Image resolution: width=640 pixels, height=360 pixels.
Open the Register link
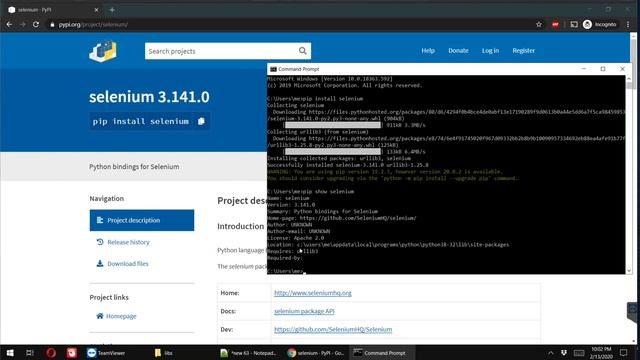coord(524,51)
